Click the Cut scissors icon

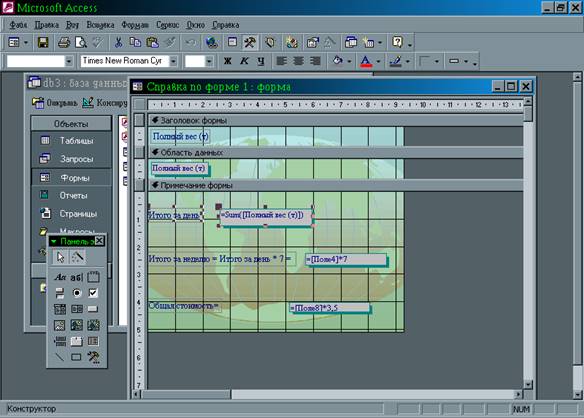coord(118,42)
